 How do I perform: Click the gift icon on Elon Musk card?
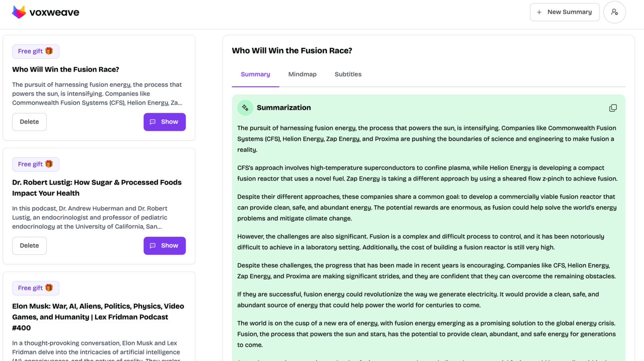49,288
